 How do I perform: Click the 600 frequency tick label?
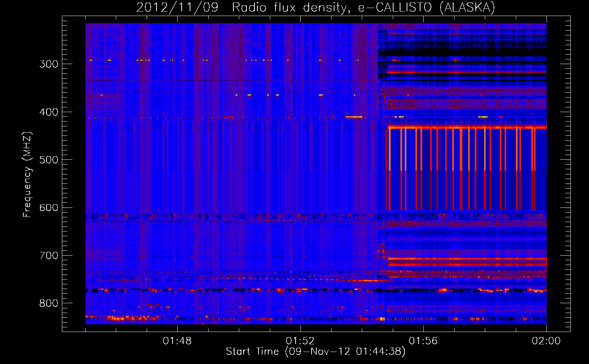pyautogui.click(x=49, y=208)
